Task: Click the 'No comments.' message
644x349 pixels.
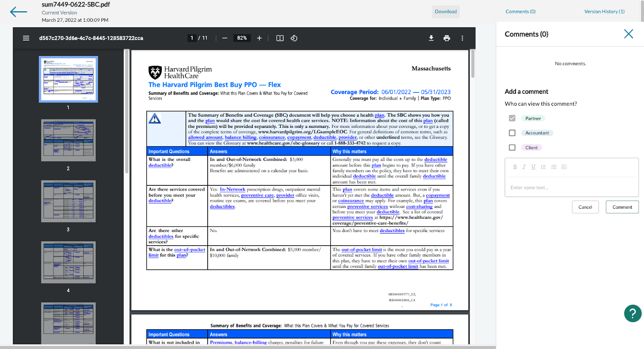Action: (570, 64)
